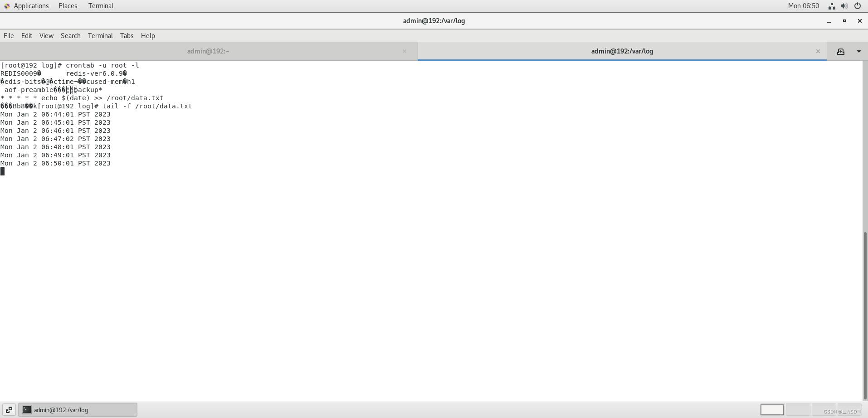The height and width of the screenshot is (418, 868).
Task: Click the show desktop icon in taskbar
Action: 9,410
